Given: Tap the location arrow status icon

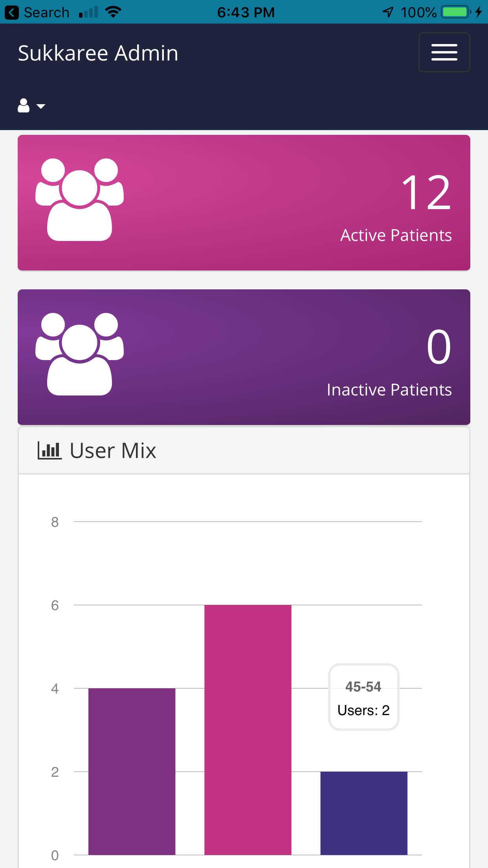Looking at the screenshot, I should coord(388,12).
